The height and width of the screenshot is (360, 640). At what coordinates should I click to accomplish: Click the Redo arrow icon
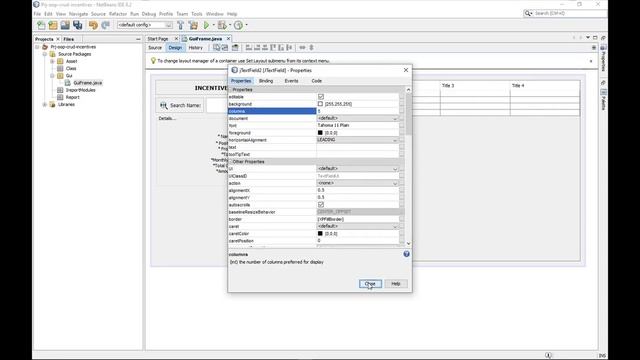(105, 25)
